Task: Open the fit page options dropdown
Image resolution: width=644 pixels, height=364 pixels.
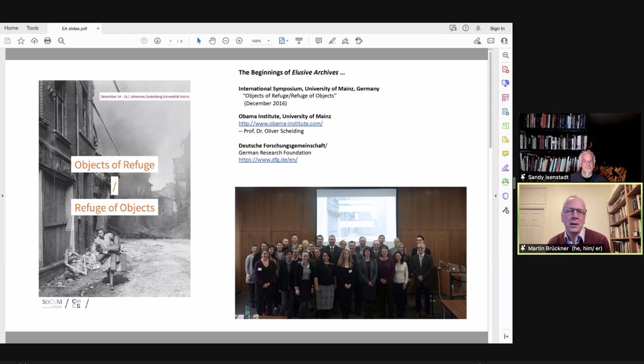Action: (x=283, y=41)
